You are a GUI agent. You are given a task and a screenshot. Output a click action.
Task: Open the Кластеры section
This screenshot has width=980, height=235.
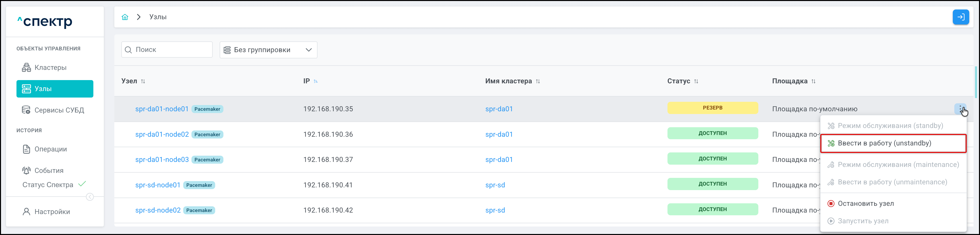50,68
